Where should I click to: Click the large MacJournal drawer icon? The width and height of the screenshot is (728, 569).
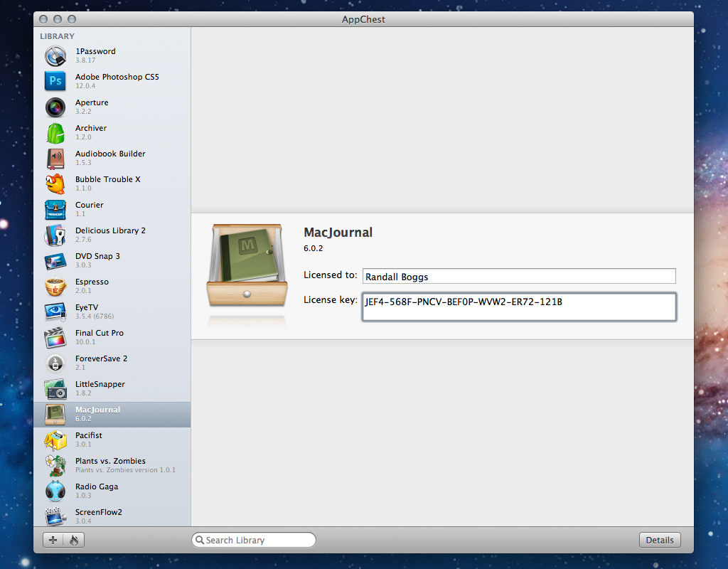(247, 266)
